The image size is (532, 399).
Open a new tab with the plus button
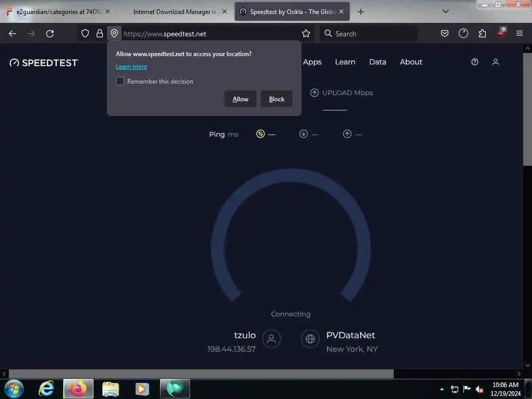click(361, 12)
